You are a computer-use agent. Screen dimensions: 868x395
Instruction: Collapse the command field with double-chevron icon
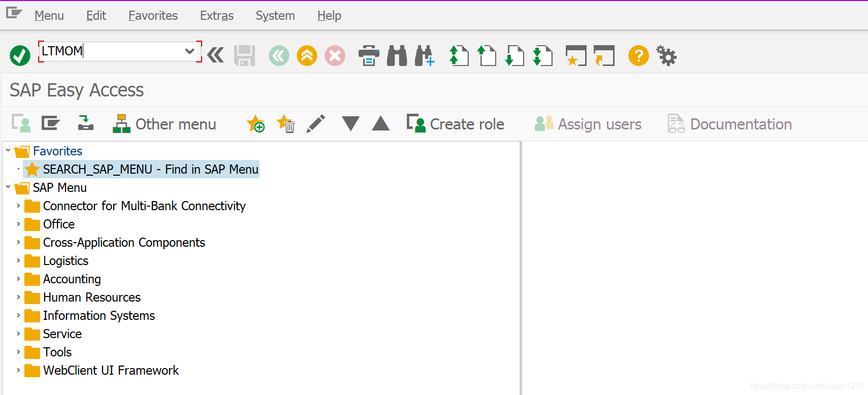216,55
